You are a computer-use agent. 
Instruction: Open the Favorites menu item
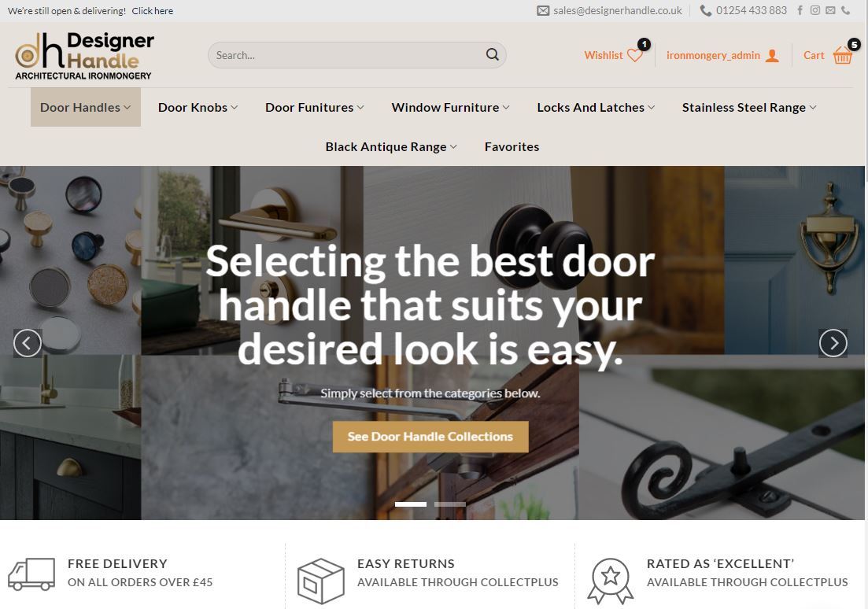point(512,146)
